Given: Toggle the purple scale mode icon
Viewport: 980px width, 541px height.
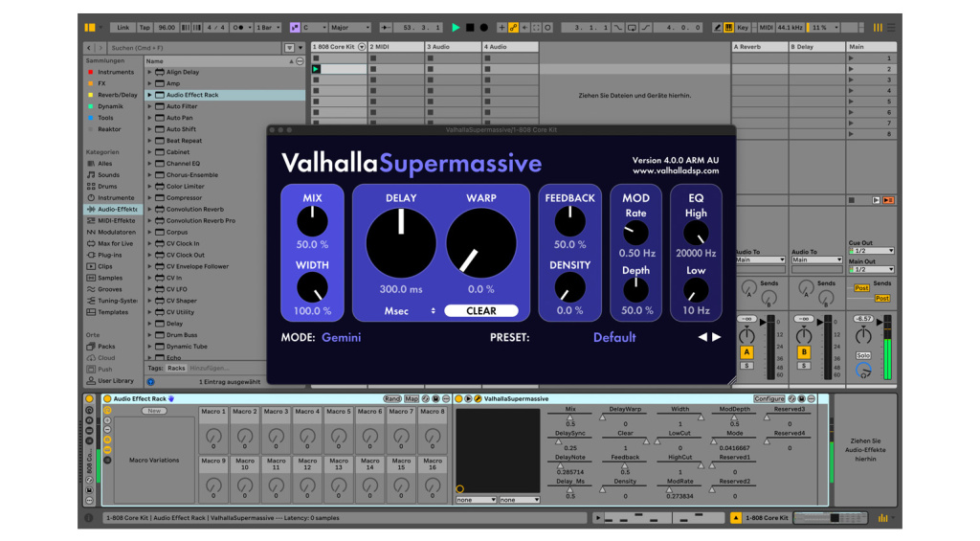Looking at the screenshot, I should 295,28.
